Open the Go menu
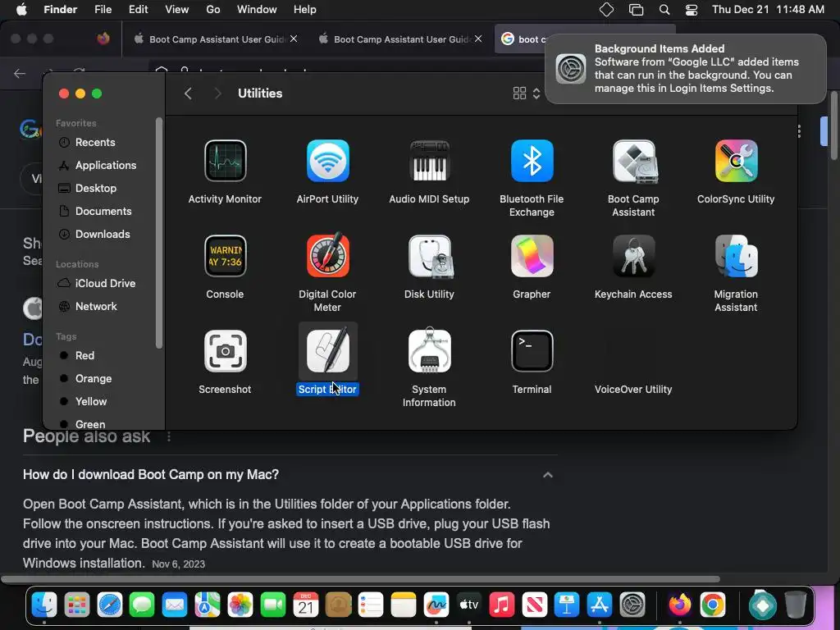The image size is (840, 630). tap(213, 10)
